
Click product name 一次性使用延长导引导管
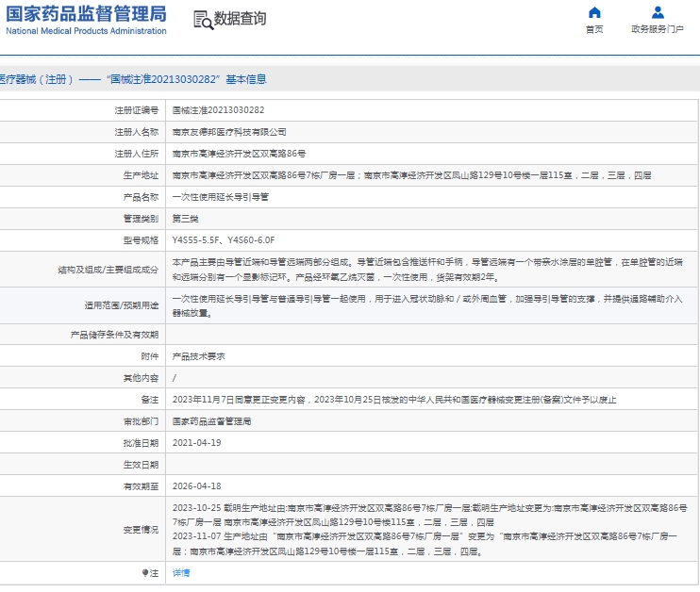click(x=221, y=197)
